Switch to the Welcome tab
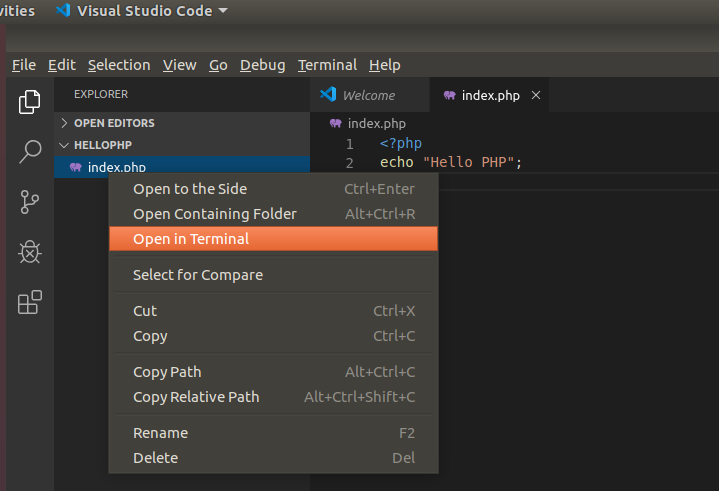The width and height of the screenshot is (719, 491). point(370,95)
